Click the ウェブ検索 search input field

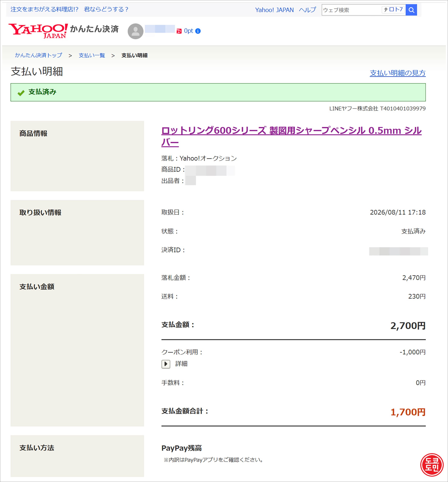352,10
